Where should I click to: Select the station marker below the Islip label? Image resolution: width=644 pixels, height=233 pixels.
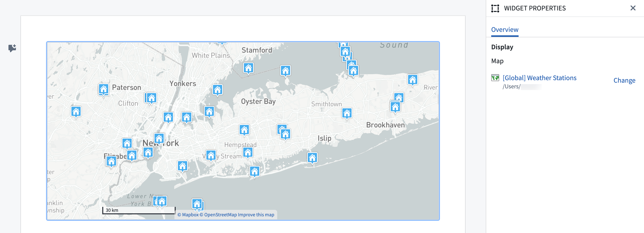(x=312, y=158)
